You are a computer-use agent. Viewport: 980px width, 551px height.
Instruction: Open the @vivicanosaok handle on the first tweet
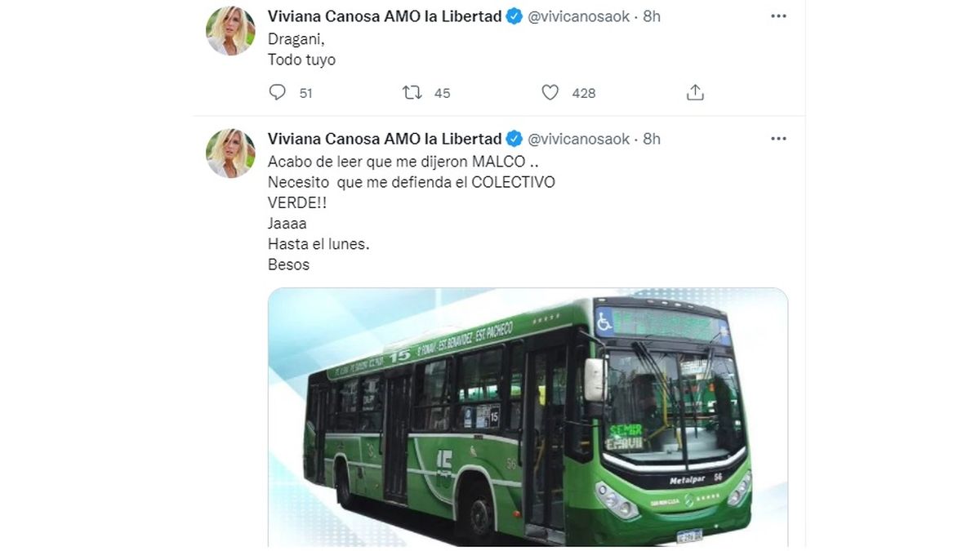pyautogui.click(x=579, y=16)
